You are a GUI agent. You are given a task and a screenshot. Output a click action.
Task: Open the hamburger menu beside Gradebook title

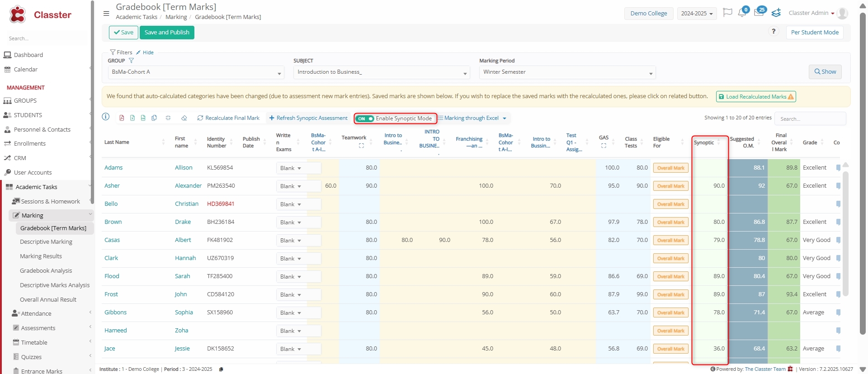point(106,14)
